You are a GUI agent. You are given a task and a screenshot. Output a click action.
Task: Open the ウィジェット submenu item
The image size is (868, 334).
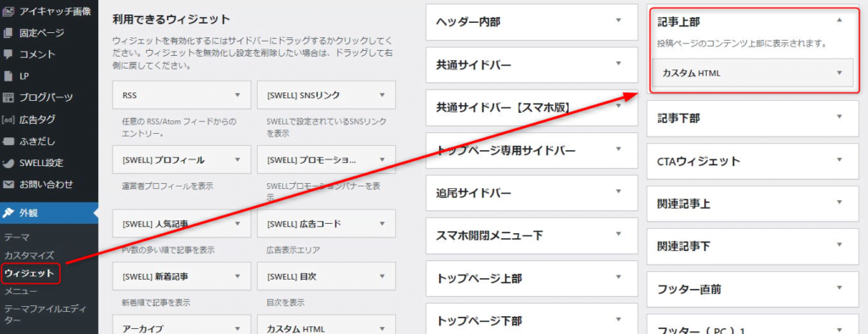click(29, 274)
